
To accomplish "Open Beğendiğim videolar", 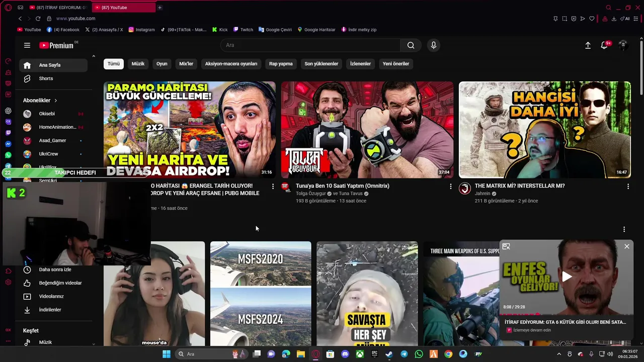I will click(53, 283).
